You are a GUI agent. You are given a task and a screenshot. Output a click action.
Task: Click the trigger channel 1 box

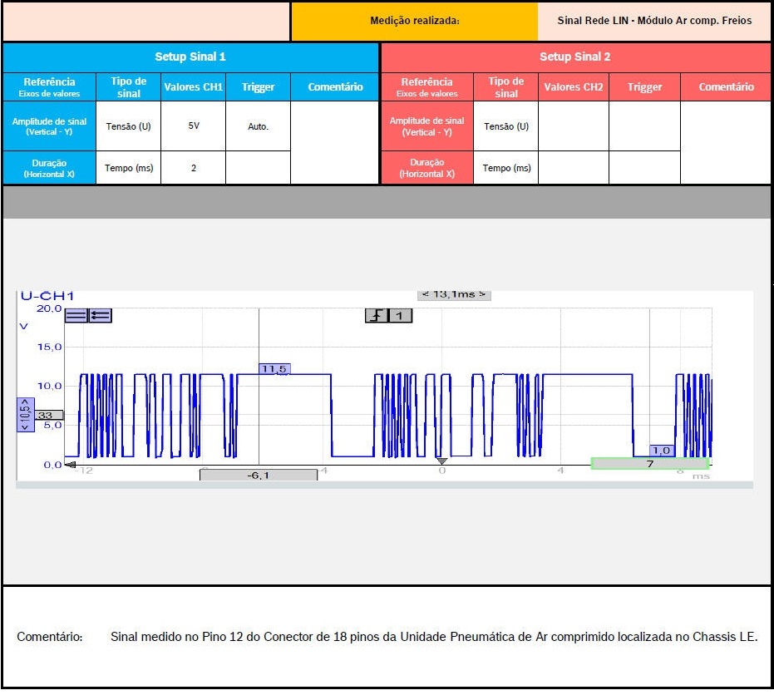[400, 316]
